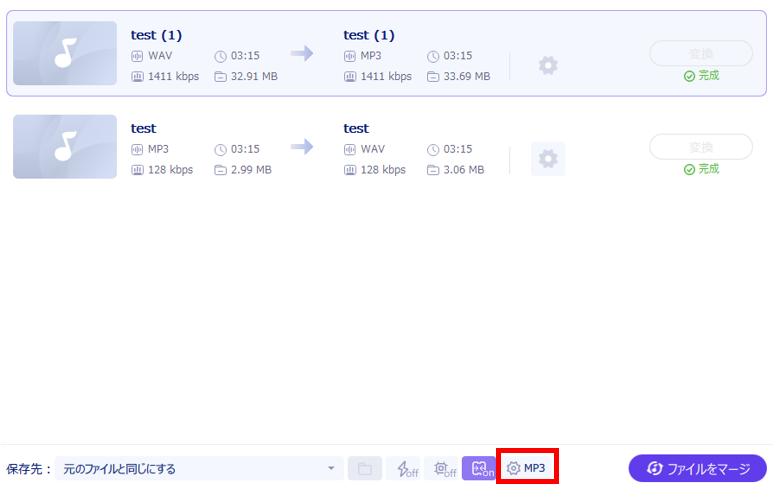The width and height of the screenshot is (784, 497).
Task: Click the source 1411 kbps bitrate value
Action: coord(174,76)
